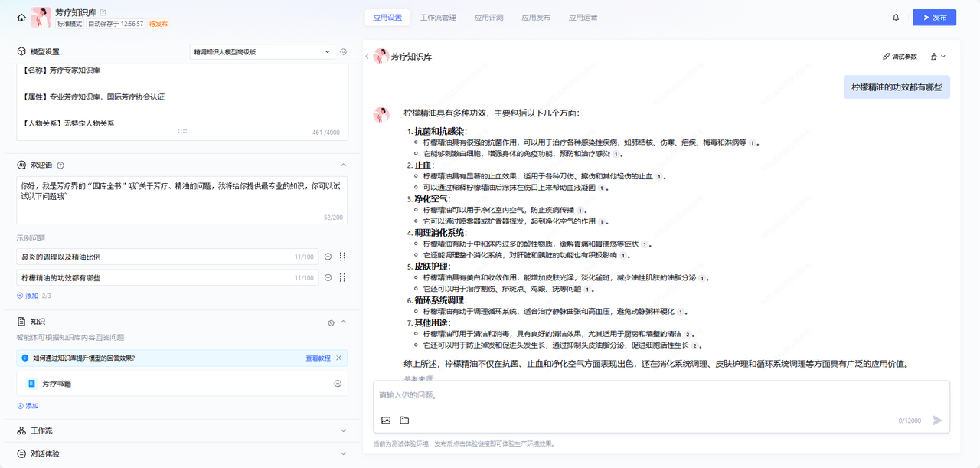980x468 pixels.
Task: Go to the home page icon
Action: pos(21,17)
